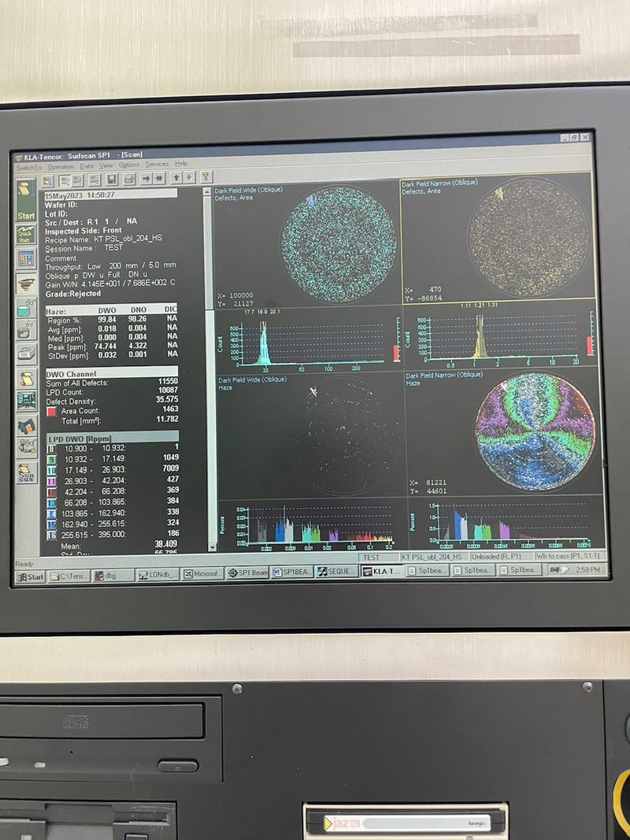
Task: Click the up arrow toolbar icon
Action: coord(176,178)
